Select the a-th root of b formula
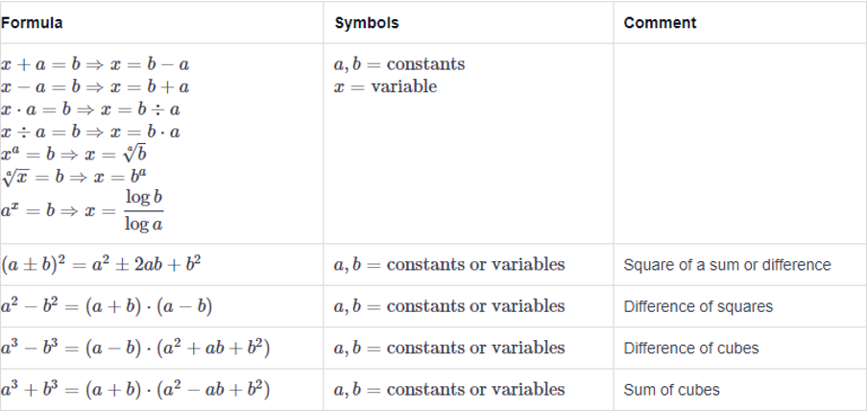 tap(74, 153)
